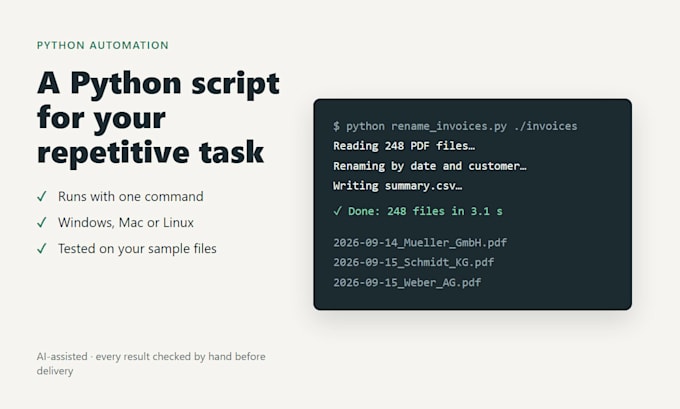Image resolution: width=680 pixels, height=409 pixels.
Task: Click the checkmark beside 'Tested on your sample files'
Action: (x=42, y=249)
